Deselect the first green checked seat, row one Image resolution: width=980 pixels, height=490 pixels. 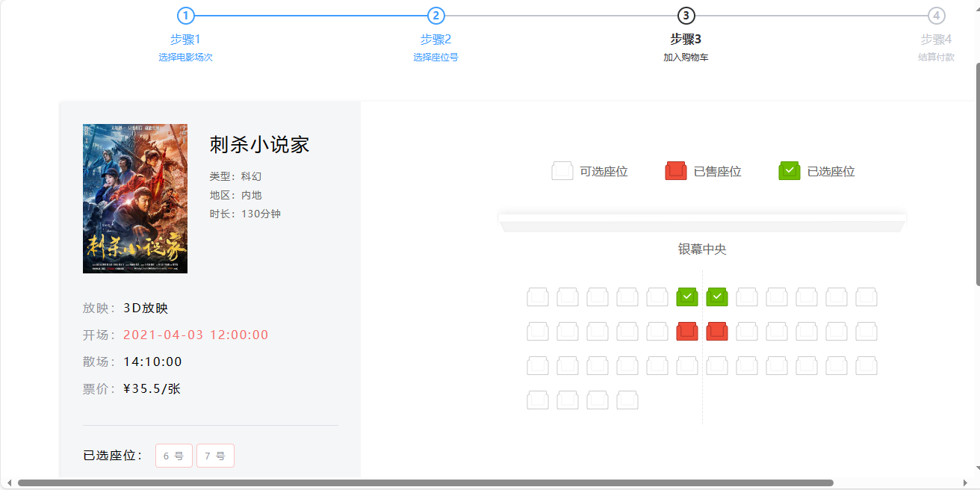coord(687,297)
